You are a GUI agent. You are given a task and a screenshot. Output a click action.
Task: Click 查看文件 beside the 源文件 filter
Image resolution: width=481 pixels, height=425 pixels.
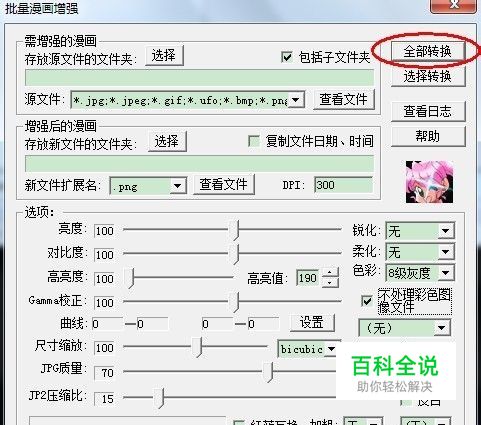(344, 99)
